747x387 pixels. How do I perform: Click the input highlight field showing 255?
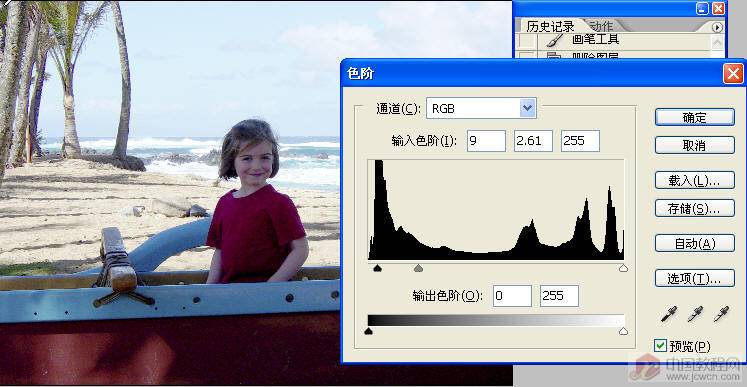[x=580, y=141]
